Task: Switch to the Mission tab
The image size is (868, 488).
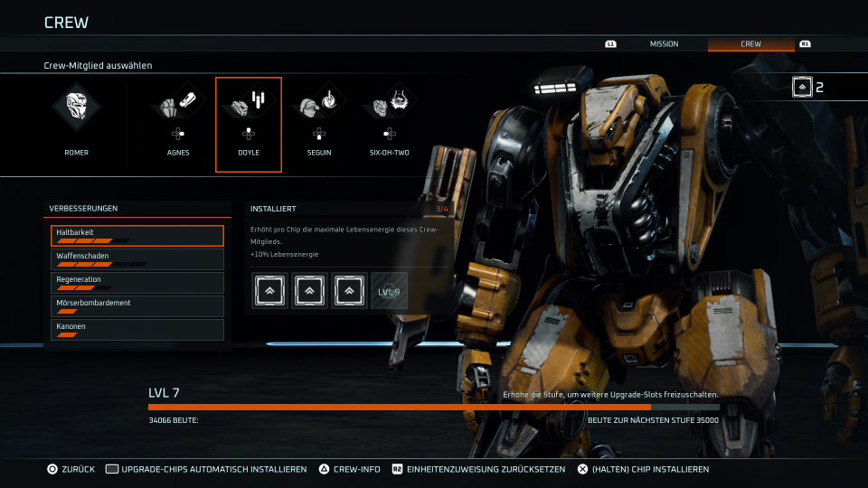Action: pos(664,43)
